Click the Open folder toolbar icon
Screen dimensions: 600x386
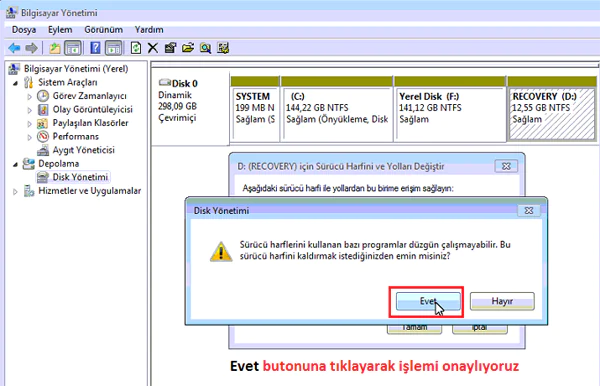coord(188,48)
